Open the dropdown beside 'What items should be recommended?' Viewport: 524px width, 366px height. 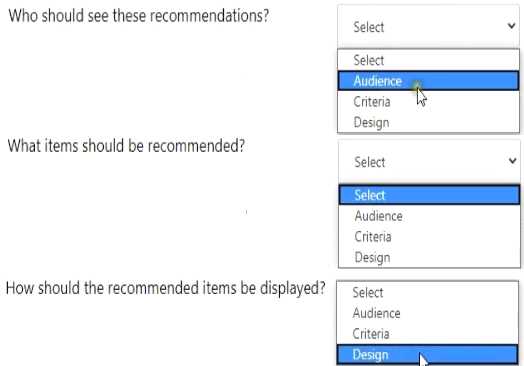click(429, 162)
